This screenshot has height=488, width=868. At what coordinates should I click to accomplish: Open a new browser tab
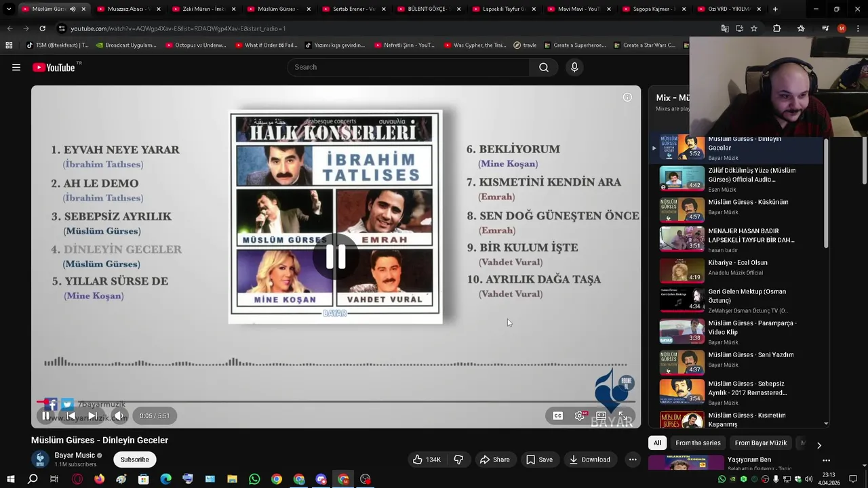click(775, 9)
